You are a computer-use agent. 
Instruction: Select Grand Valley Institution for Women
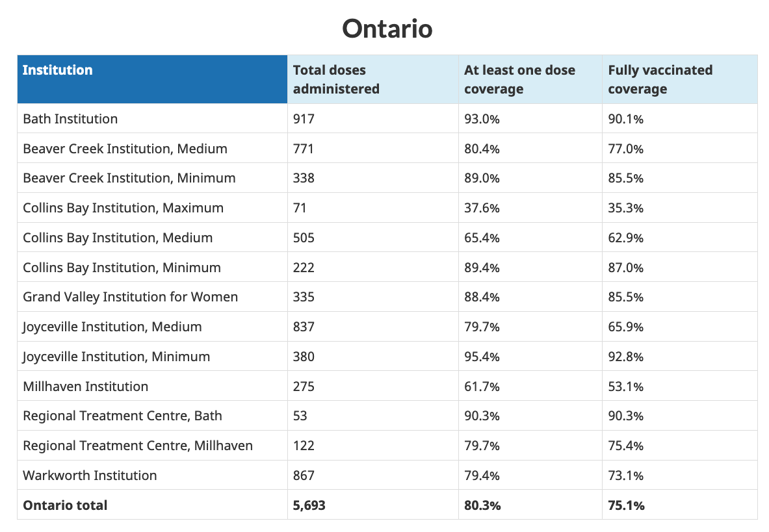click(x=130, y=297)
